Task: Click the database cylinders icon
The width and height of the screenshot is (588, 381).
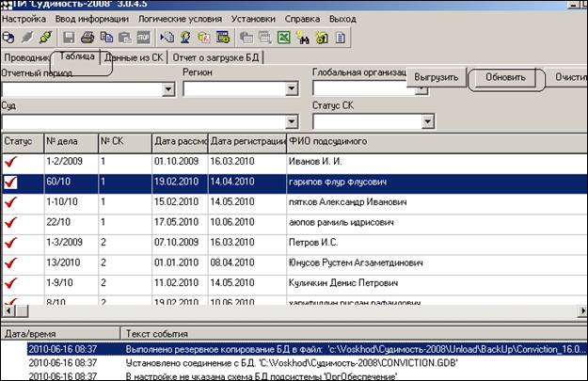Action: pos(8,38)
